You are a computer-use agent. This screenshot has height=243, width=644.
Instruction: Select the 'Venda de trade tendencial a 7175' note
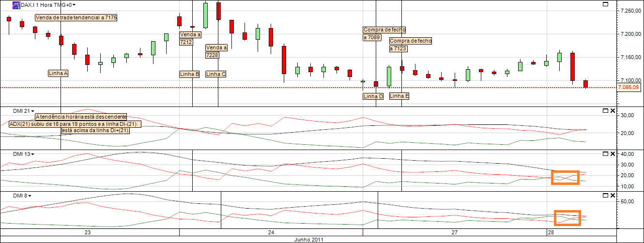pyautogui.click(x=77, y=17)
